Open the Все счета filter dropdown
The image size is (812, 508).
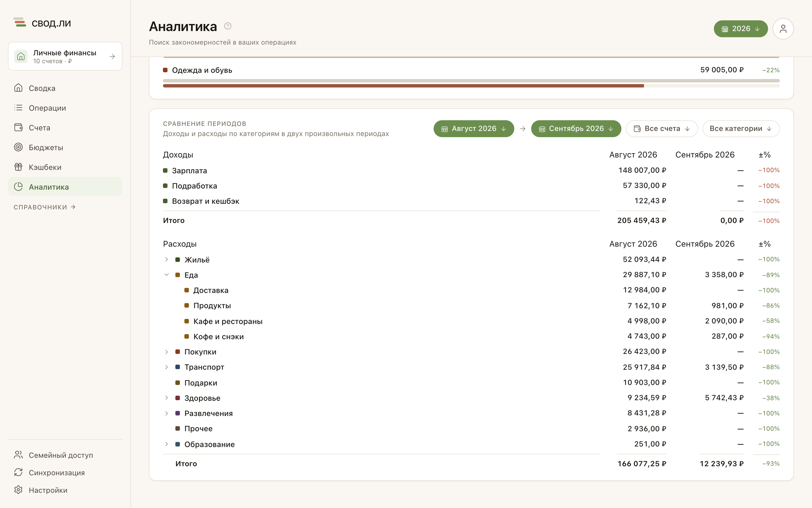coord(662,129)
